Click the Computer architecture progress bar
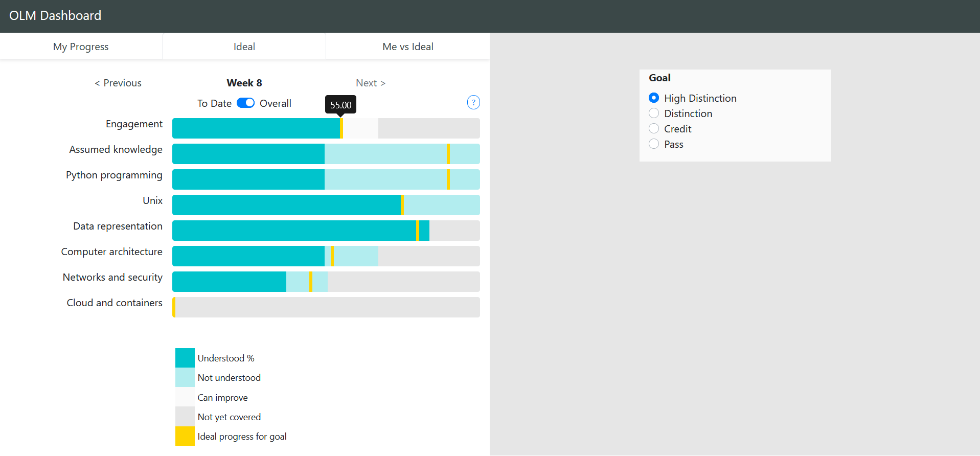Viewport: 980px width, 456px height. tap(326, 256)
